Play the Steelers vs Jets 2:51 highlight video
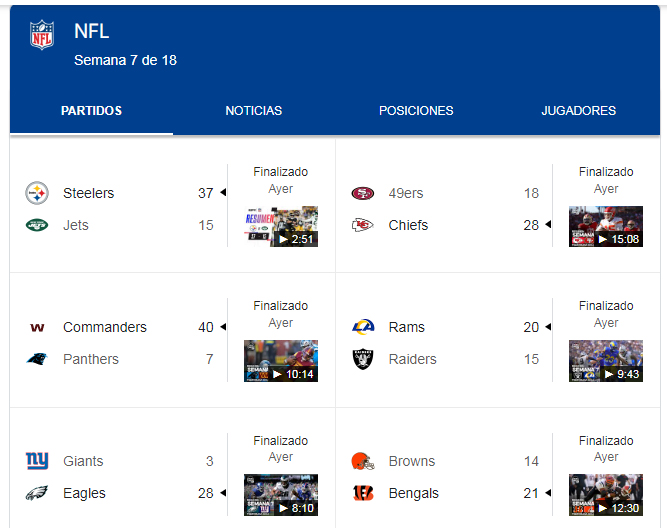The image size is (667, 528). [x=281, y=226]
